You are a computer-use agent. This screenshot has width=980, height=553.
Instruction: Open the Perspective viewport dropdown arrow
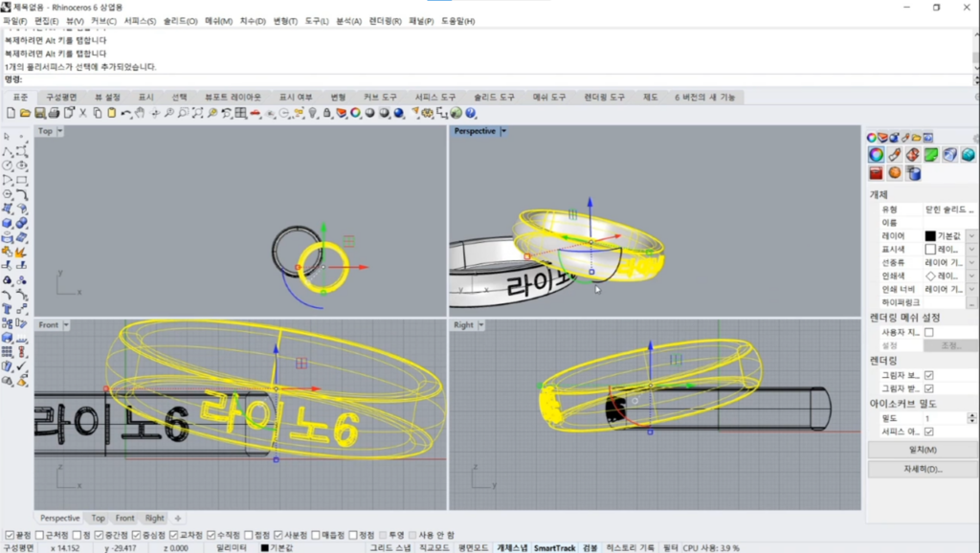point(503,131)
